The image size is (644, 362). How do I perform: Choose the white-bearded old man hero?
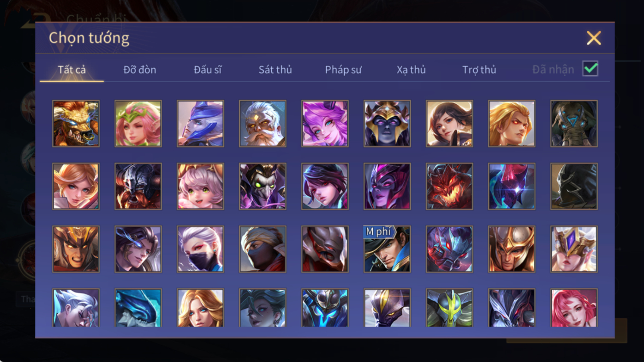[262, 124]
